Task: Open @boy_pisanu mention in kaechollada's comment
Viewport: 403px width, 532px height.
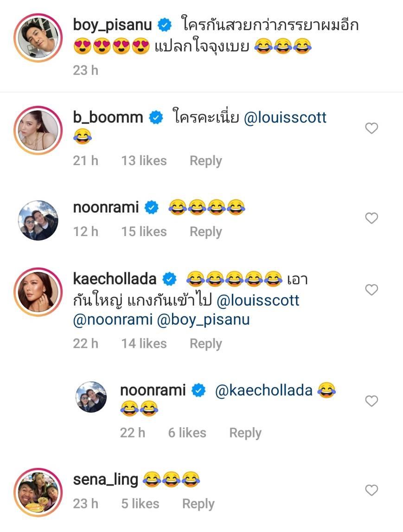Action: pyautogui.click(x=204, y=320)
